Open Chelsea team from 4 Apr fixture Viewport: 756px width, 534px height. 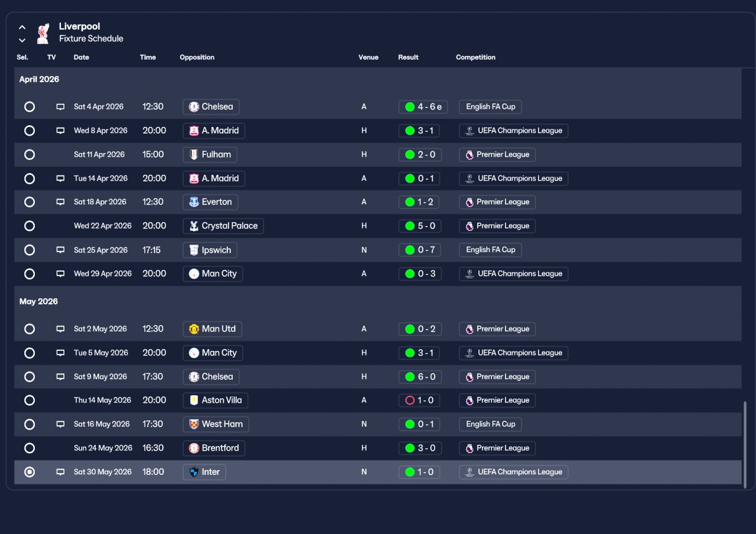(211, 107)
